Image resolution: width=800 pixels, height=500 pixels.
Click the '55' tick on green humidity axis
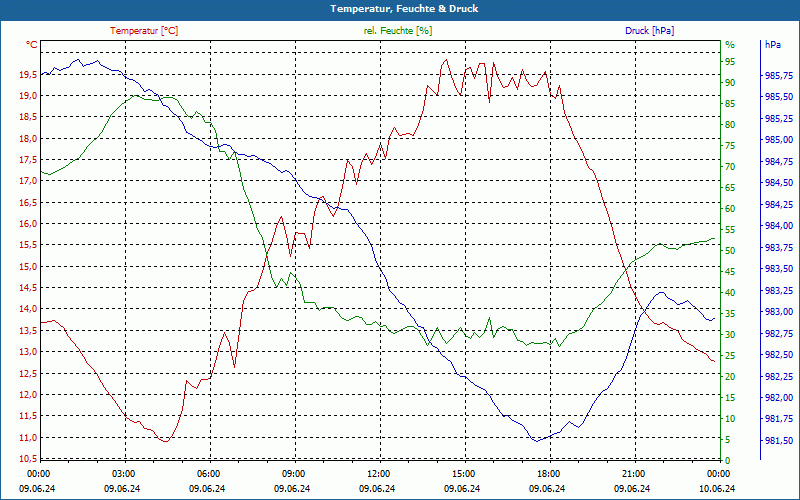click(x=730, y=230)
